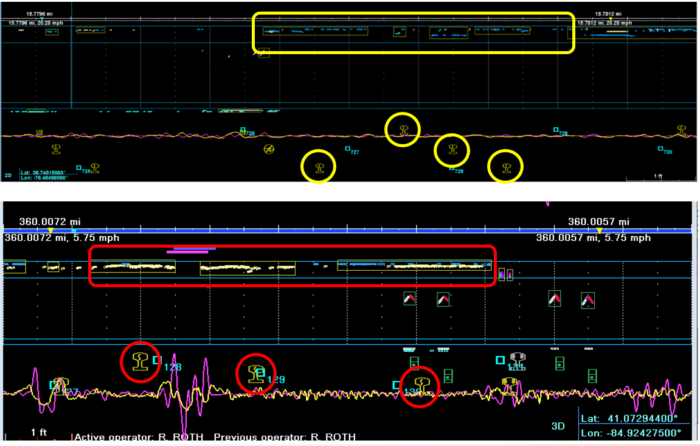This screenshot has width=700, height=446.
Task: Click the cyan square marker 728
Action: (452, 168)
